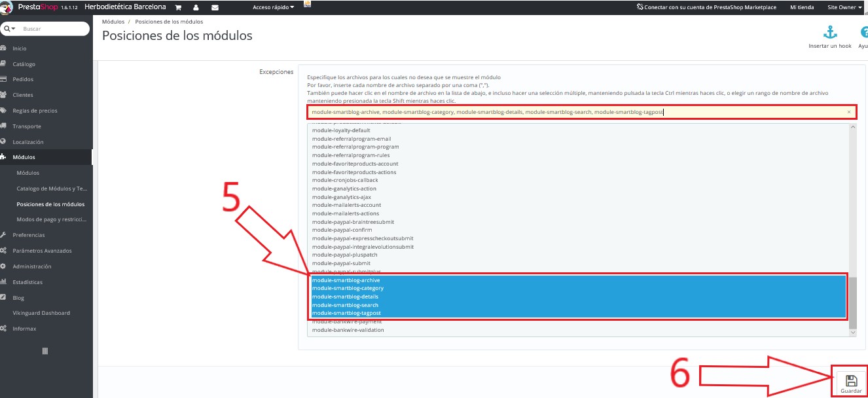Click the Ayuda help icon

pos(864,33)
